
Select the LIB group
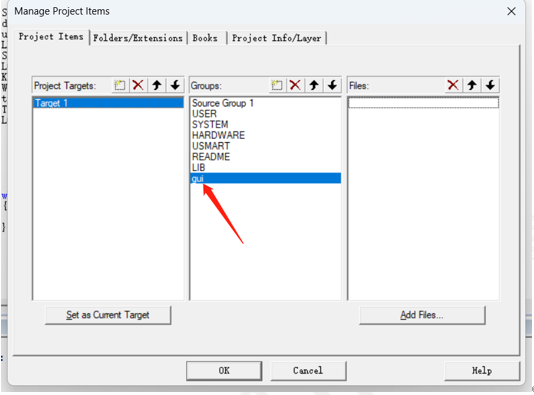[266, 168]
